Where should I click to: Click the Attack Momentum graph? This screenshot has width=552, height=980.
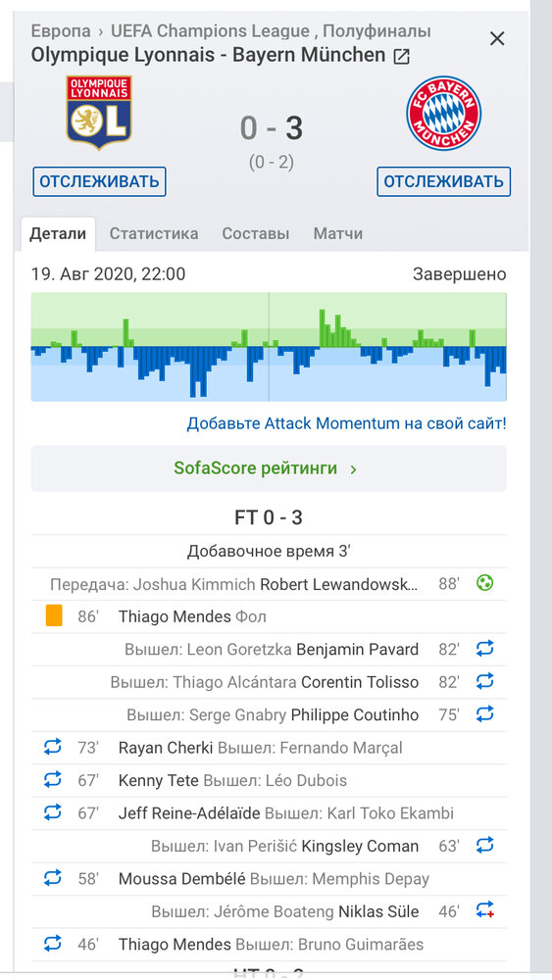click(x=269, y=347)
